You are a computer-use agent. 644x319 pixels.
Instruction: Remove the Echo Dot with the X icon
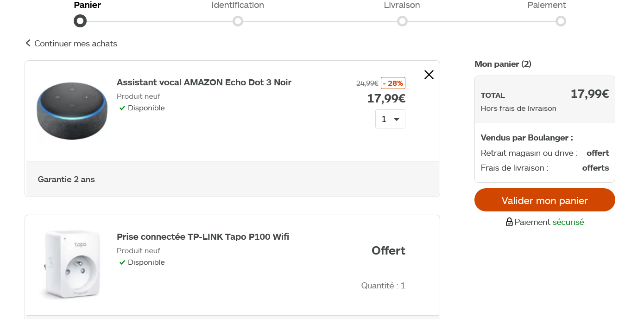(429, 75)
